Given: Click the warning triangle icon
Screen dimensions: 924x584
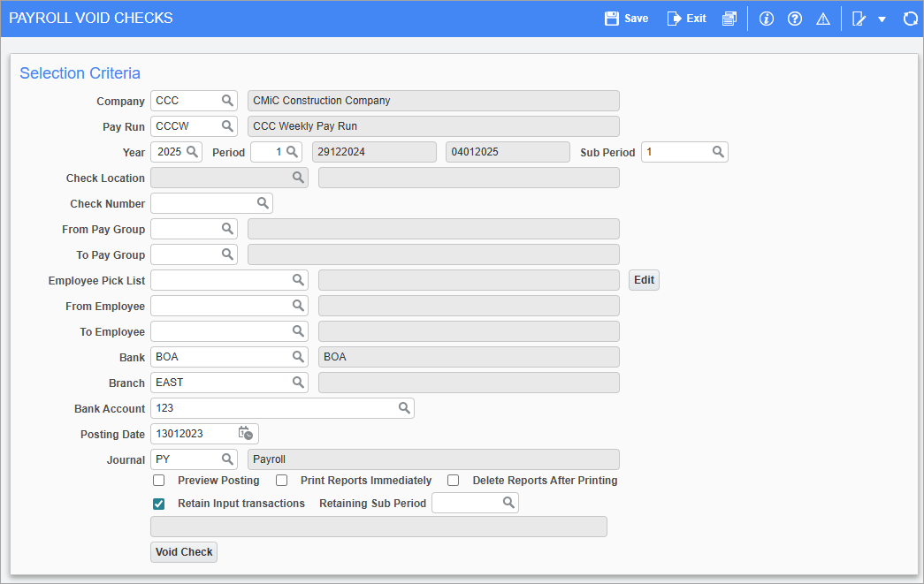Looking at the screenshot, I should pyautogui.click(x=822, y=18).
